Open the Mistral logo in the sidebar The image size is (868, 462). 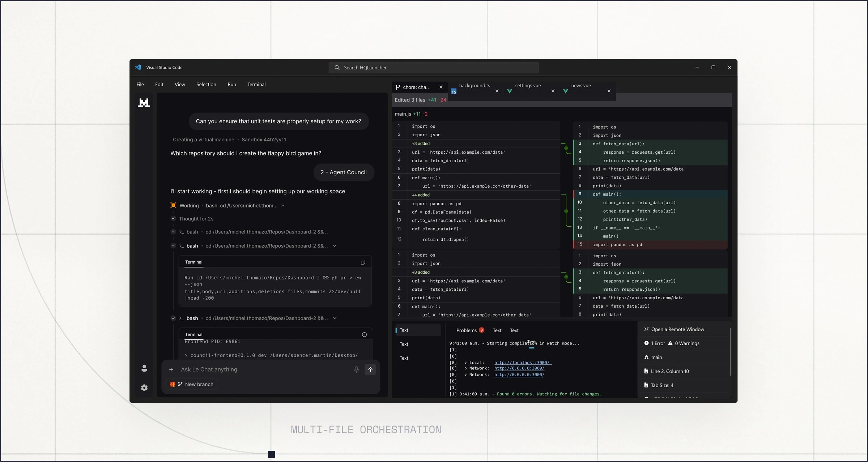click(144, 103)
